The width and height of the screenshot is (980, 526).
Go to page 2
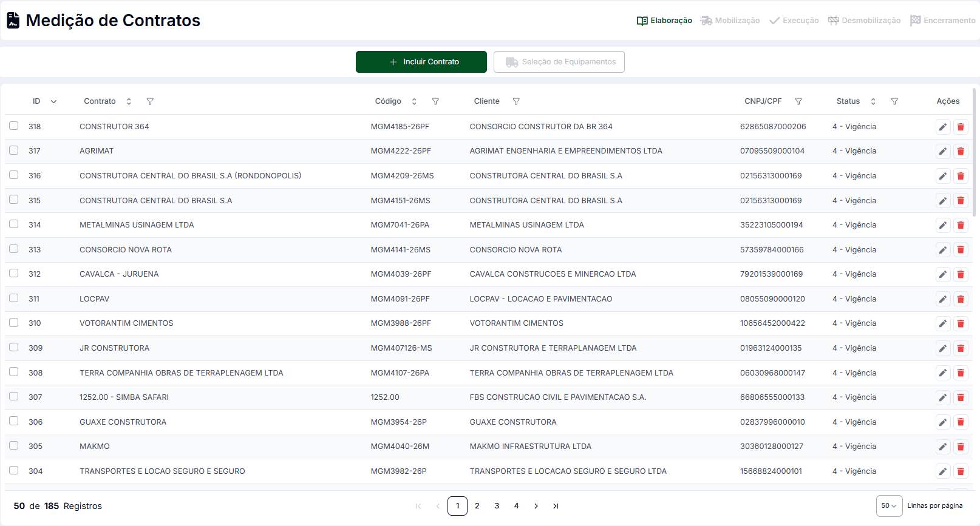click(477, 506)
